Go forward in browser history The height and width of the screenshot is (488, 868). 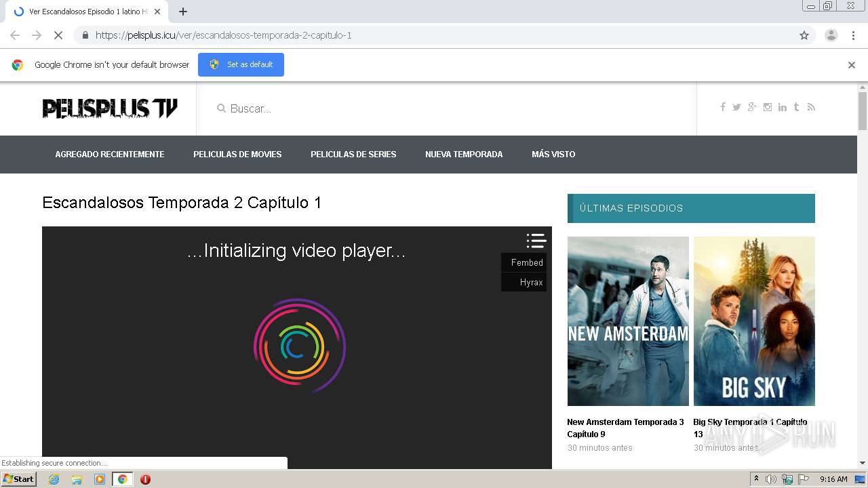point(37,35)
